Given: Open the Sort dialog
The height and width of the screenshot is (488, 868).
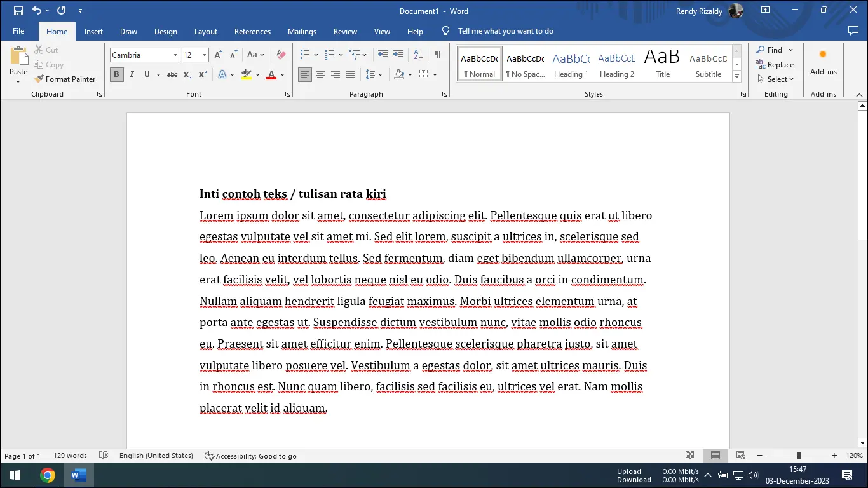Looking at the screenshot, I should [417, 54].
